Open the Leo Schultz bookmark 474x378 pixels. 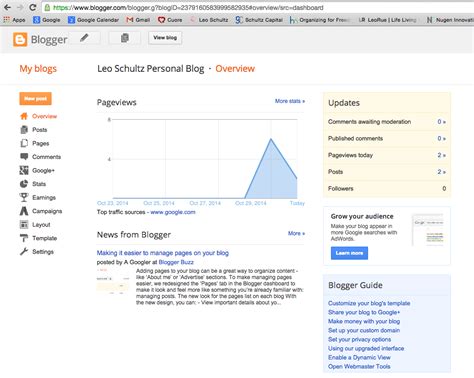(x=209, y=20)
